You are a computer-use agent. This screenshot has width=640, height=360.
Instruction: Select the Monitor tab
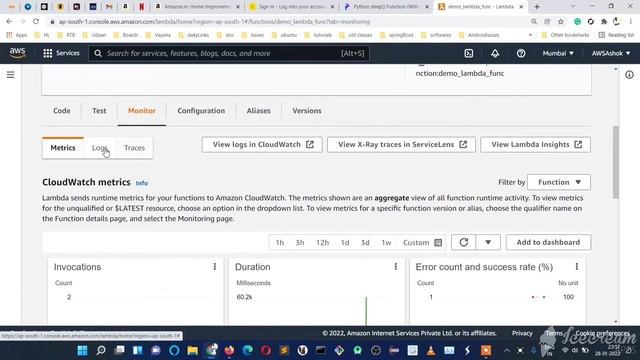tap(142, 111)
